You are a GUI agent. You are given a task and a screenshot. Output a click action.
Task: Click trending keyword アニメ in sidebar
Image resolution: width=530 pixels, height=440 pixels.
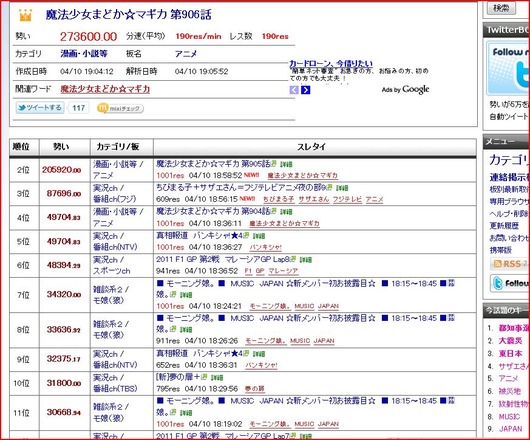(x=508, y=378)
